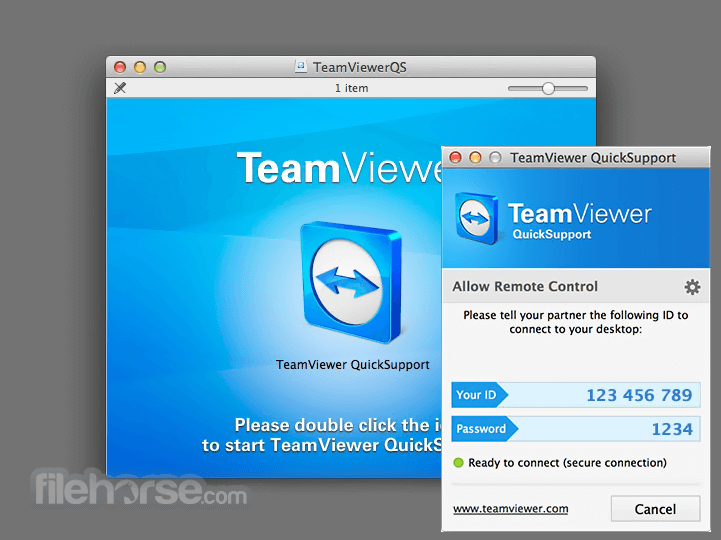Image resolution: width=721 pixels, height=540 pixels.
Task: Click 'Ready to connect (secure connection)' status text
Action: pos(567,463)
